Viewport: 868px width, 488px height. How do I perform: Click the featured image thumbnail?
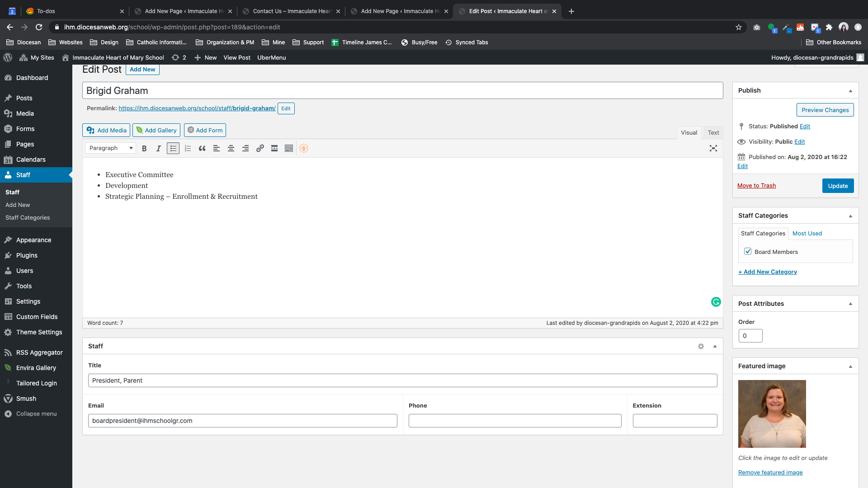tap(772, 413)
